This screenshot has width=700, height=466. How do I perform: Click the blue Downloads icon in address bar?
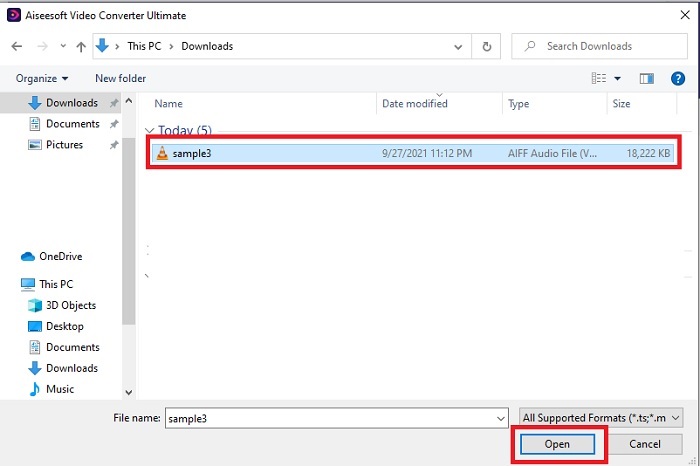coord(102,46)
